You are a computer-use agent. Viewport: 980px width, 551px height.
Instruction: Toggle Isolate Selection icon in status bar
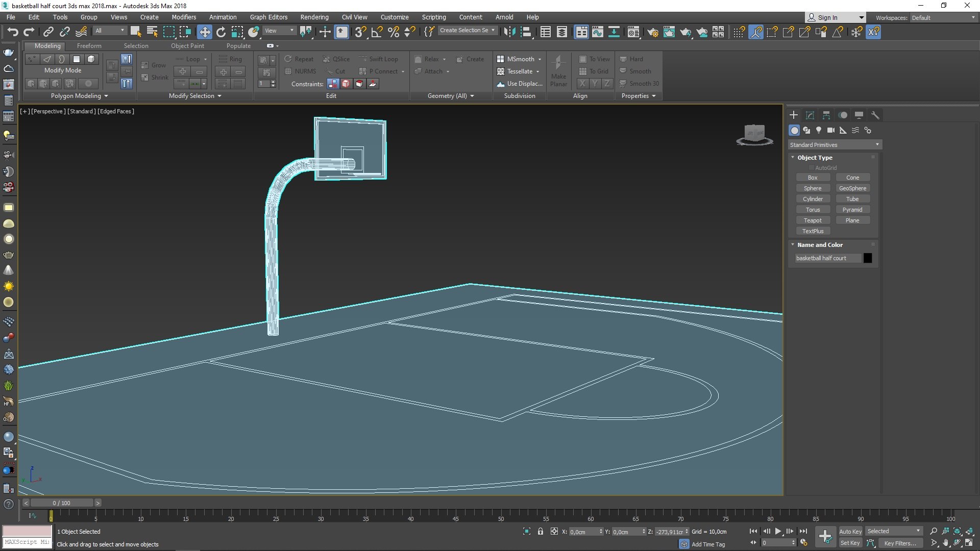pyautogui.click(x=527, y=531)
